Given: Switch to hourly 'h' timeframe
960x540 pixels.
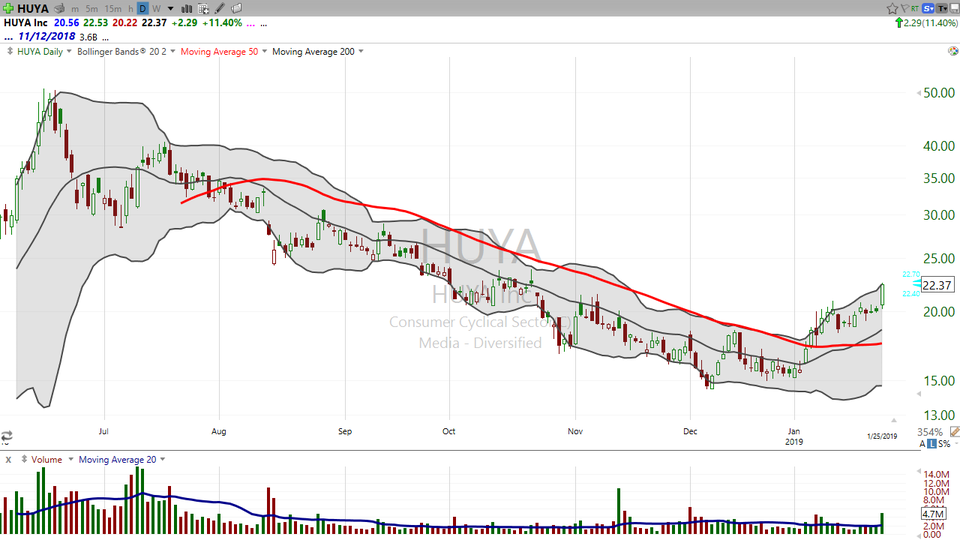Looking at the screenshot, I should [x=130, y=9].
